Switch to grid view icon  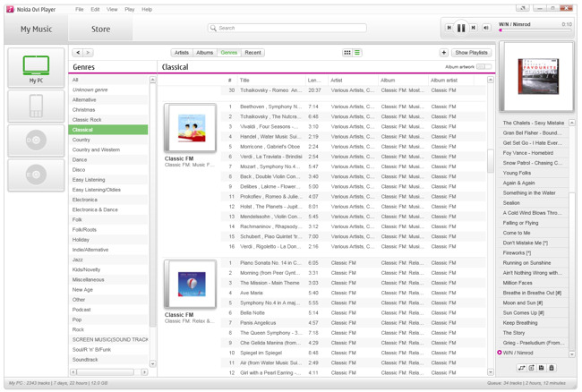(347, 53)
